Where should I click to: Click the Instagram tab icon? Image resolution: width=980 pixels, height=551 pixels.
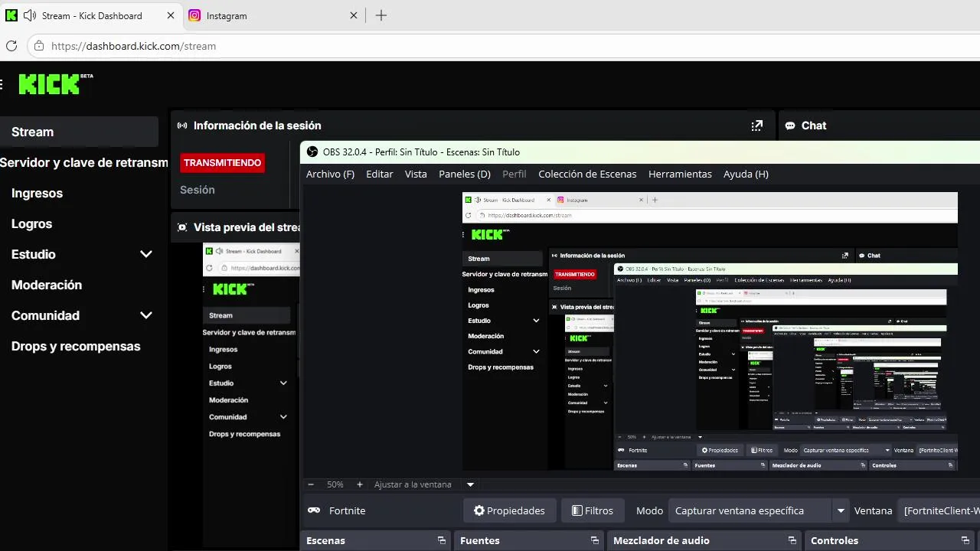tap(195, 15)
